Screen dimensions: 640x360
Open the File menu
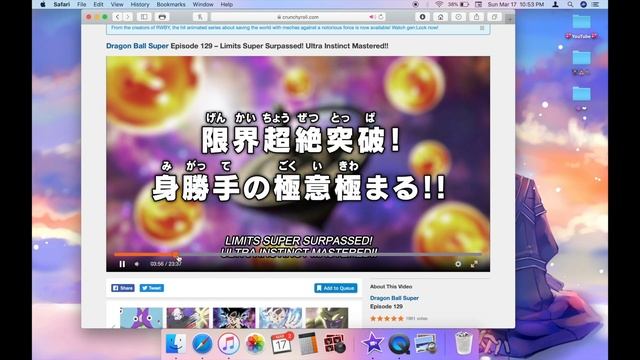click(82, 4)
